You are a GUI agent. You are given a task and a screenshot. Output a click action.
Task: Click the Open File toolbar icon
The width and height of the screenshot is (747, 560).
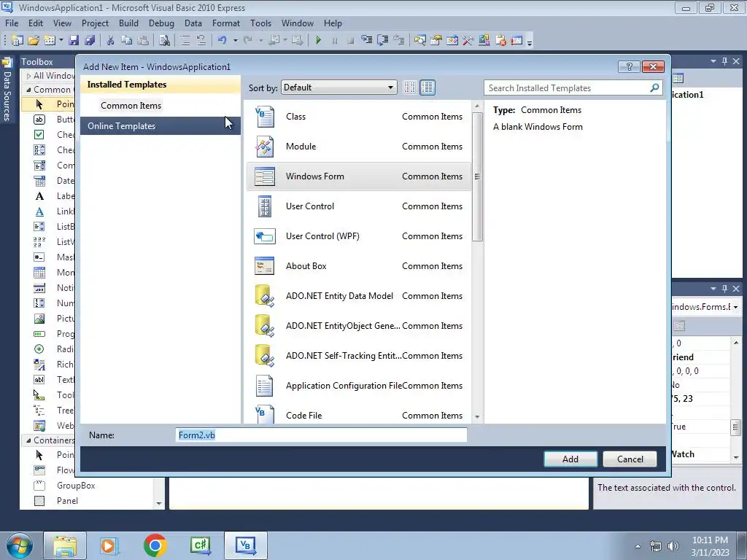34,41
